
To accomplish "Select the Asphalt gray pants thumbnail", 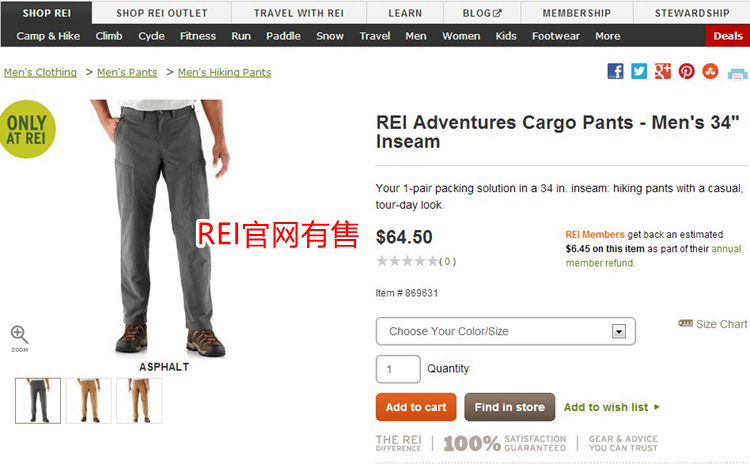I will (x=38, y=401).
